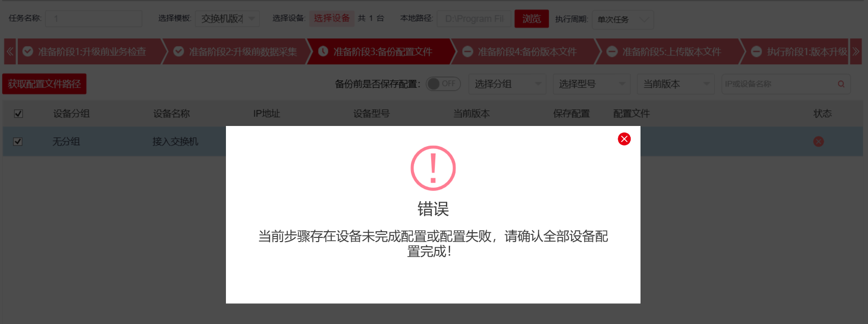Toggle the select-all header checkbox
This screenshot has height=324, width=868.
pyautogui.click(x=19, y=114)
